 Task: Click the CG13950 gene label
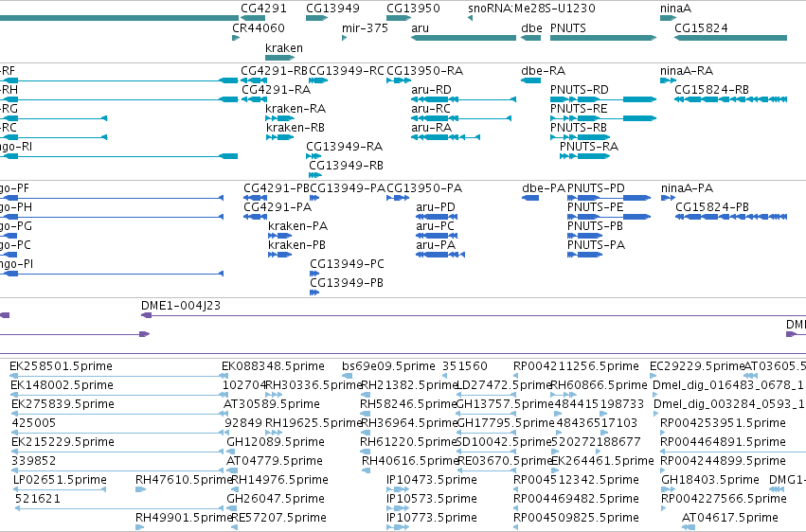[x=413, y=9]
